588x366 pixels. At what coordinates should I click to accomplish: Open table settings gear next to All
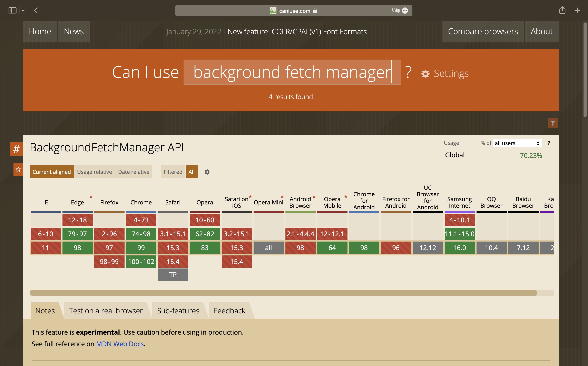coord(207,172)
